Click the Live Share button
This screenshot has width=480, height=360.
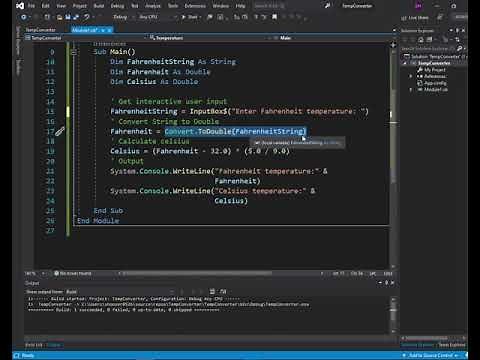(415, 18)
